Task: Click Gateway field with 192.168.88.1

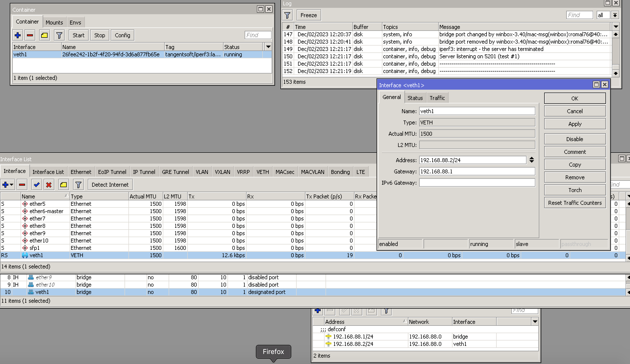Action: 477,171
